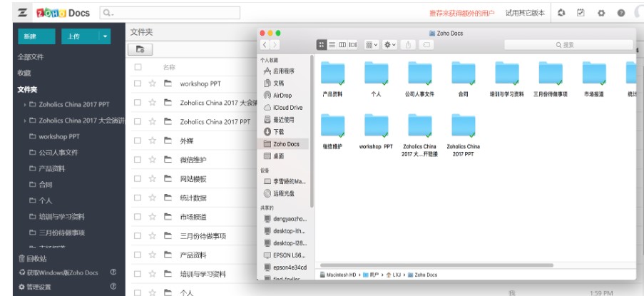Open the tasks checklist icon in header

[x=581, y=13]
